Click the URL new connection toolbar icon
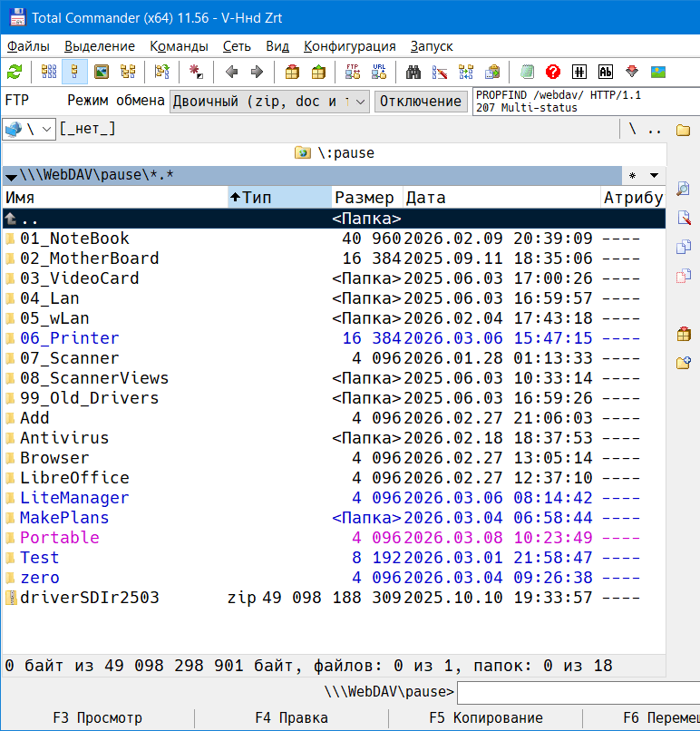700x731 pixels. click(379, 72)
